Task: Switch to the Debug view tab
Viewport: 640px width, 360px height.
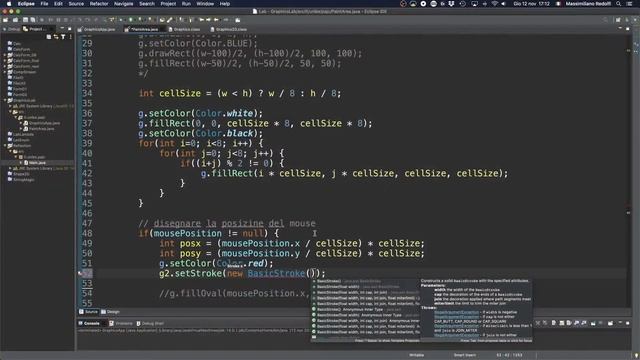Action: 12,29
